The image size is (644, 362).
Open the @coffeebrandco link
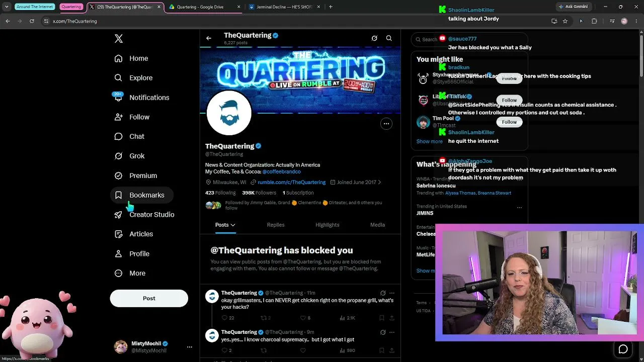pos(281,172)
